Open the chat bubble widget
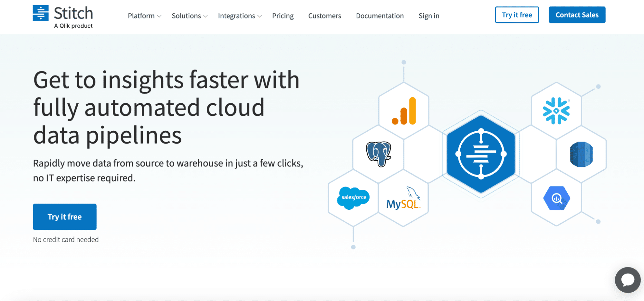This screenshot has width=644, height=301. click(628, 280)
